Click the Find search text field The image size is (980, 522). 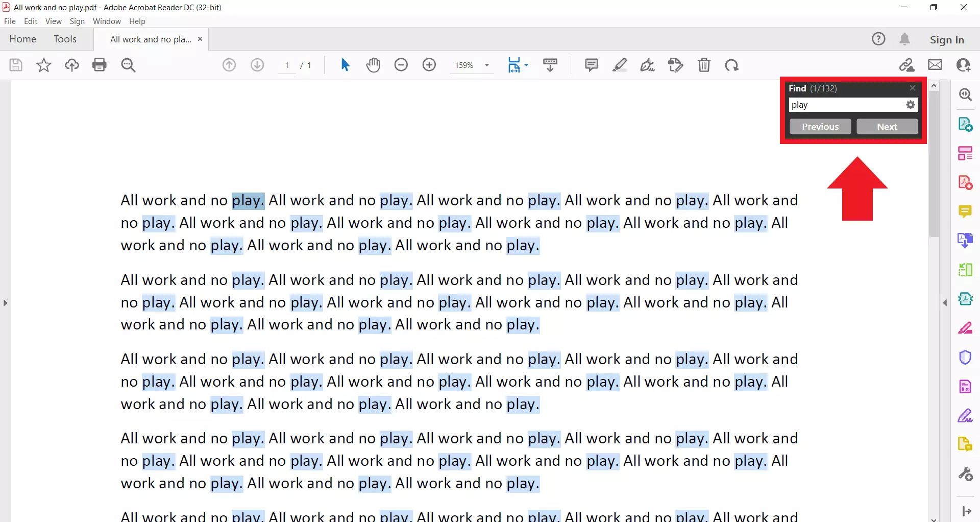(x=846, y=105)
